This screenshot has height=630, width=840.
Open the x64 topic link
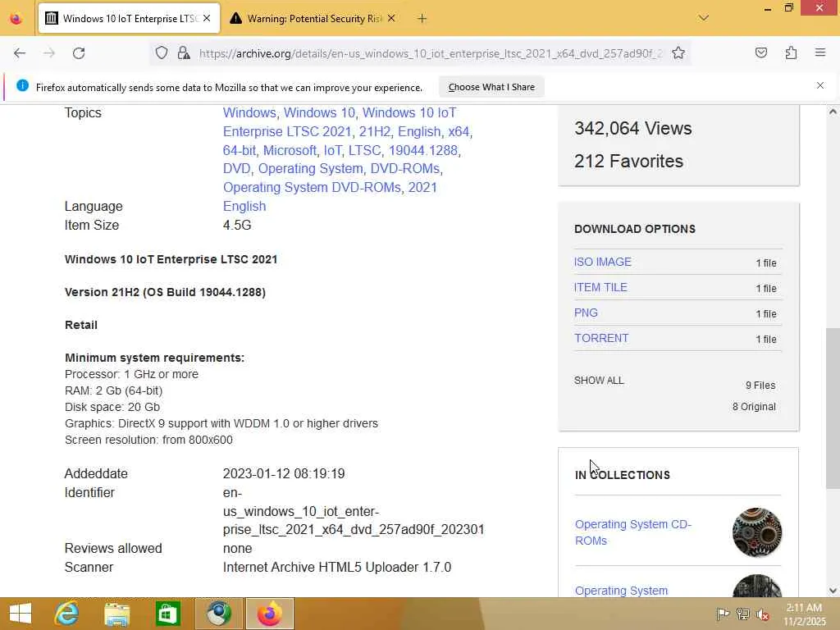point(459,132)
